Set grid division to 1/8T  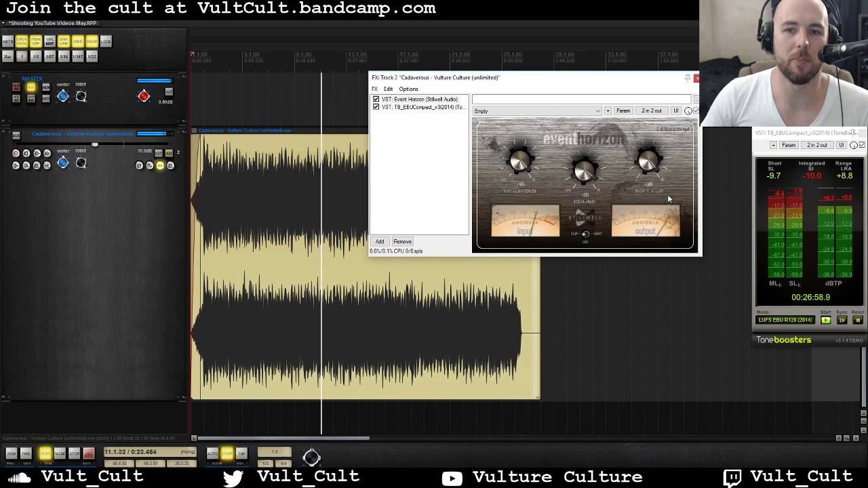pyautogui.click(x=50, y=57)
